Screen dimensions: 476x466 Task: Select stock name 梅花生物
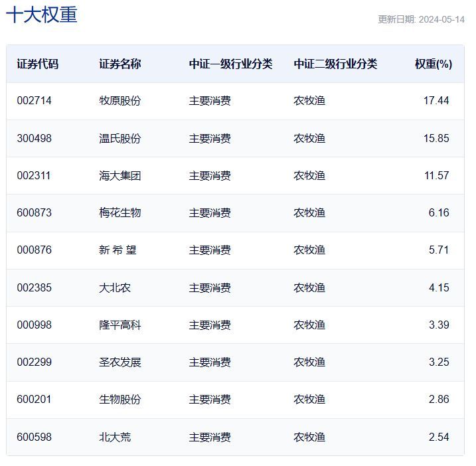(120, 212)
